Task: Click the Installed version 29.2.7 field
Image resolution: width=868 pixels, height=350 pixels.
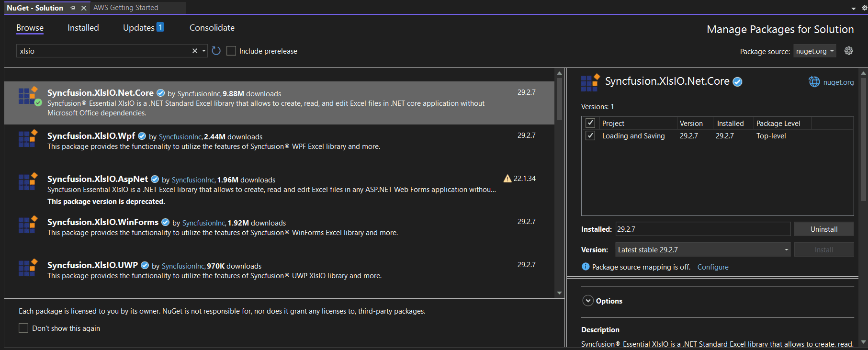Action: 703,229
